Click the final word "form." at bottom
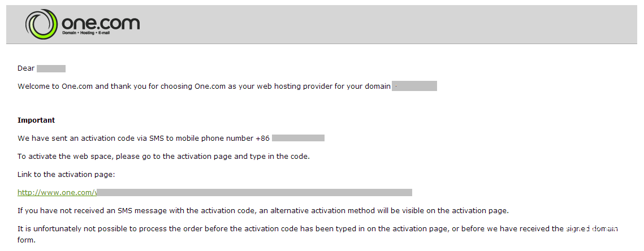This screenshot has height=251, width=644. 27,240
